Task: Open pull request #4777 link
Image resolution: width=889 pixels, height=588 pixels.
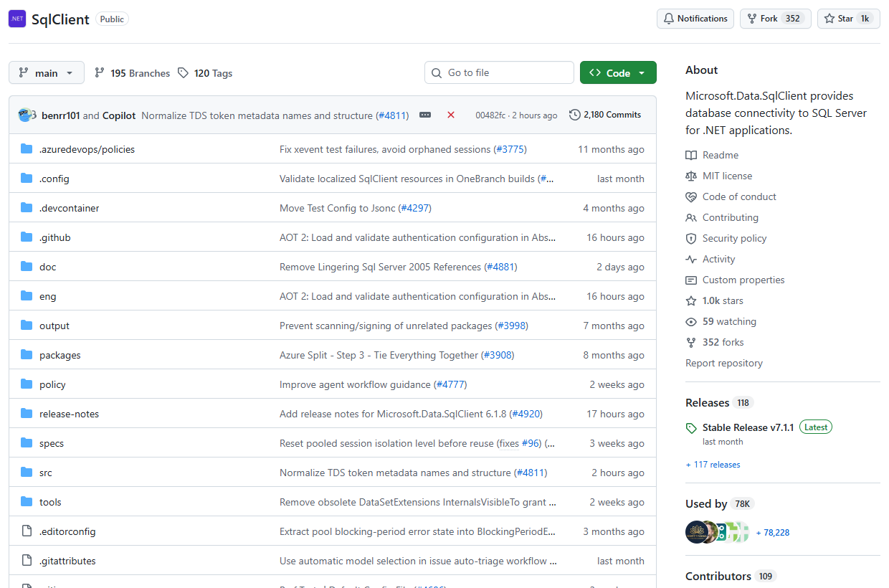Action: pos(450,384)
